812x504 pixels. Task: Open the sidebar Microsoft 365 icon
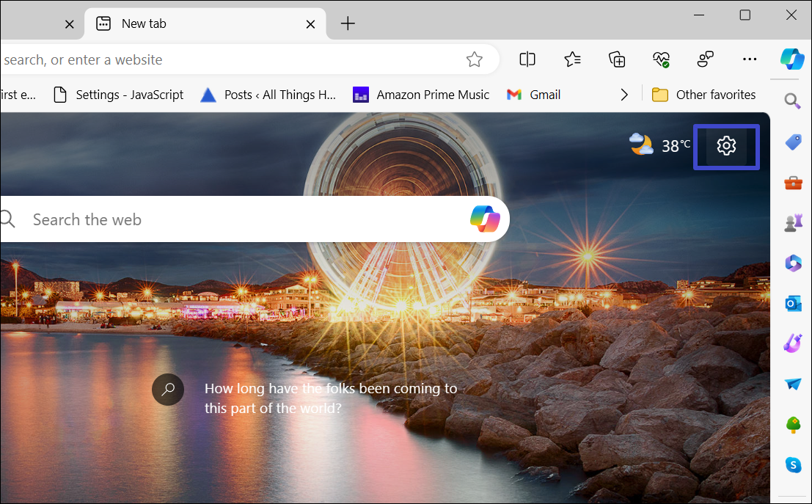click(793, 263)
